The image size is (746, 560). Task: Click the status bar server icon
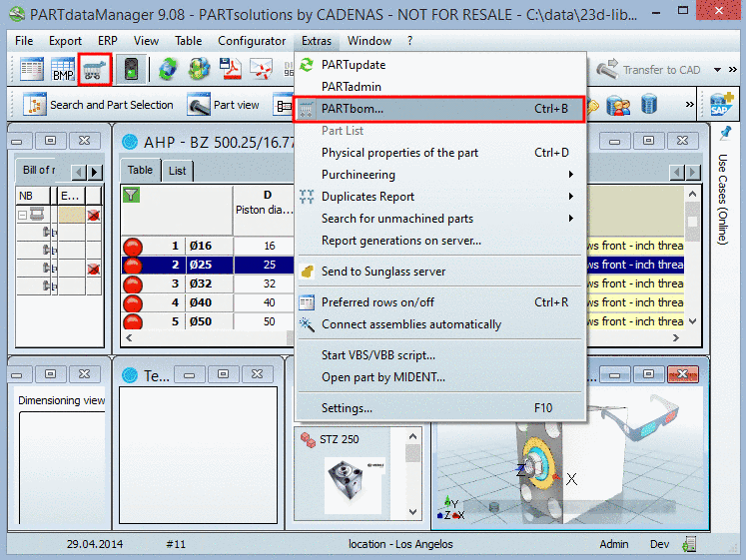pos(689,544)
